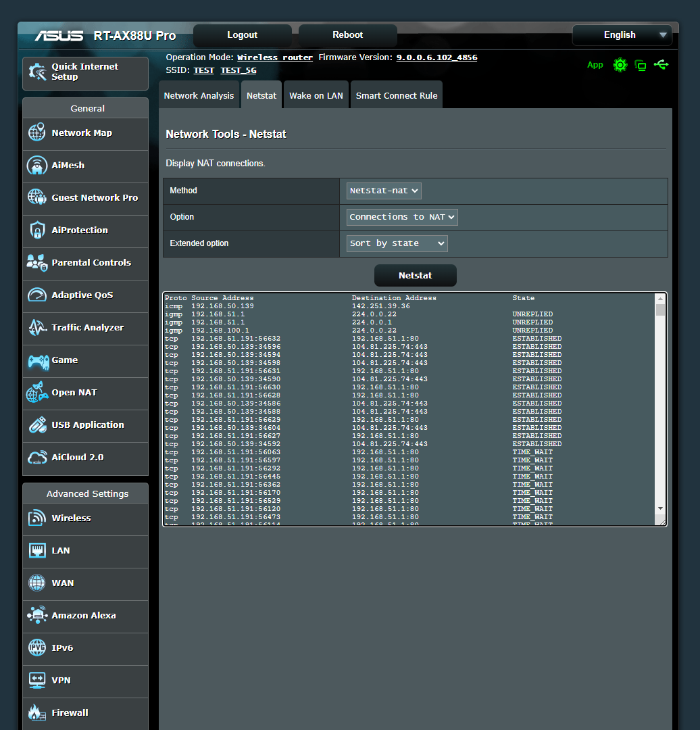
Task: Click the green gear status icon
Action: click(x=620, y=65)
